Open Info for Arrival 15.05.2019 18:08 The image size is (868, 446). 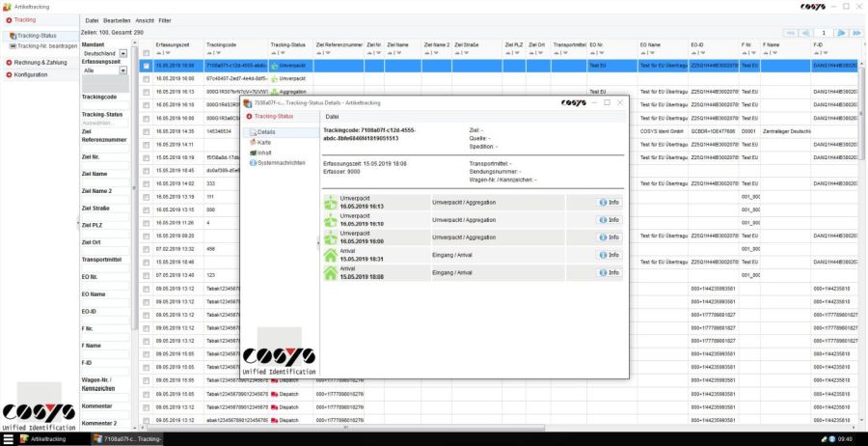click(x=609, y=272)
